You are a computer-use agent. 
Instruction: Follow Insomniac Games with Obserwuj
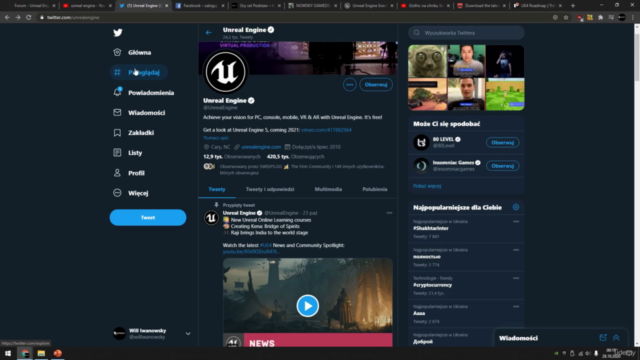(x=502, y=166)
